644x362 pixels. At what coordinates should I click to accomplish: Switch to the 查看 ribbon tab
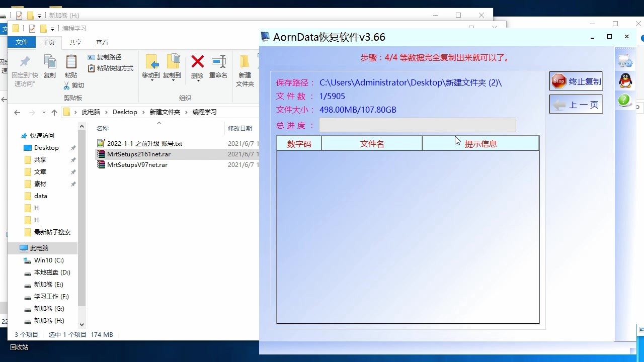click(102, 43)
